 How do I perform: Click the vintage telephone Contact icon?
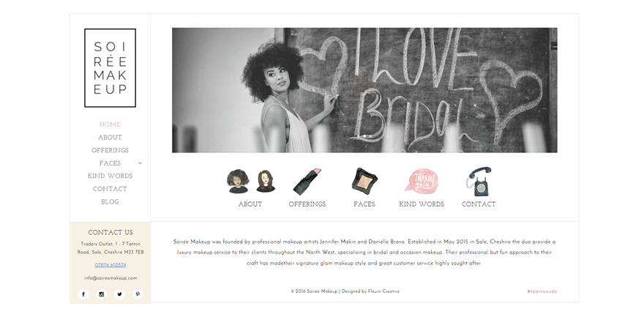pos(479,182)
